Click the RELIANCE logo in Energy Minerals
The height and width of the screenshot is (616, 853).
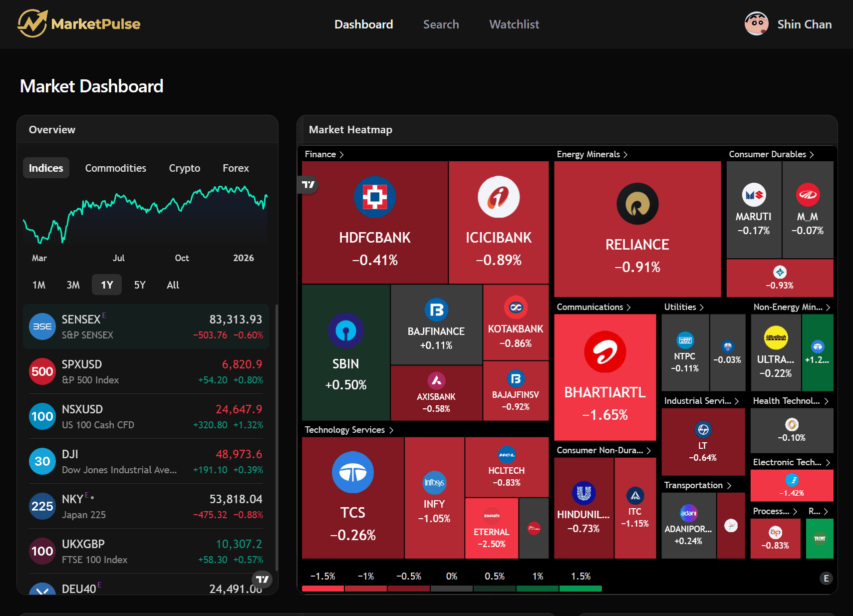click(x=637, y=204)
